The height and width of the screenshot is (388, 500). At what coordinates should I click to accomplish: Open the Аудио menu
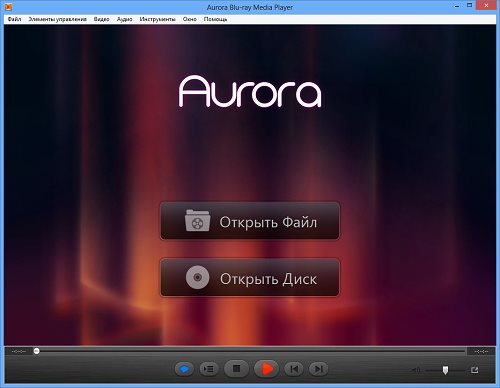tap(125, 19)
